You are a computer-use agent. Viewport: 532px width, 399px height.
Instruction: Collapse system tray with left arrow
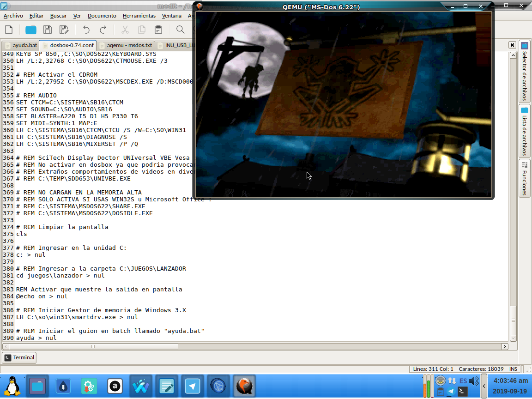click(x=484, y=386)
